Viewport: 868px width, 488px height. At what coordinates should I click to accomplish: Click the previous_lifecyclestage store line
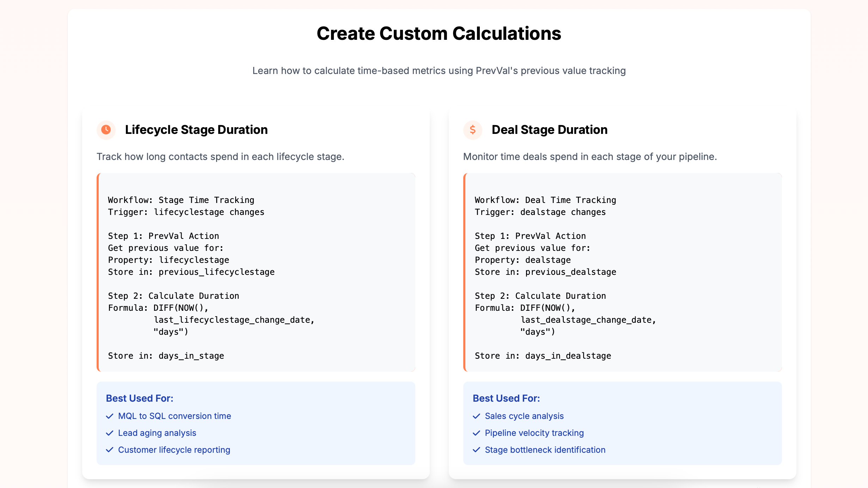click(191, 272)
